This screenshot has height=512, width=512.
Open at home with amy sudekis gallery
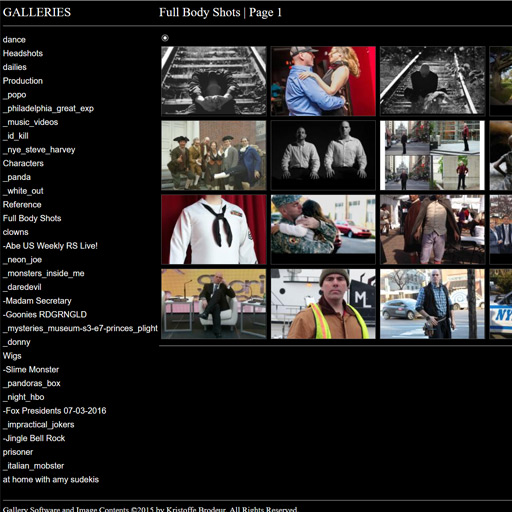(51, 479)
